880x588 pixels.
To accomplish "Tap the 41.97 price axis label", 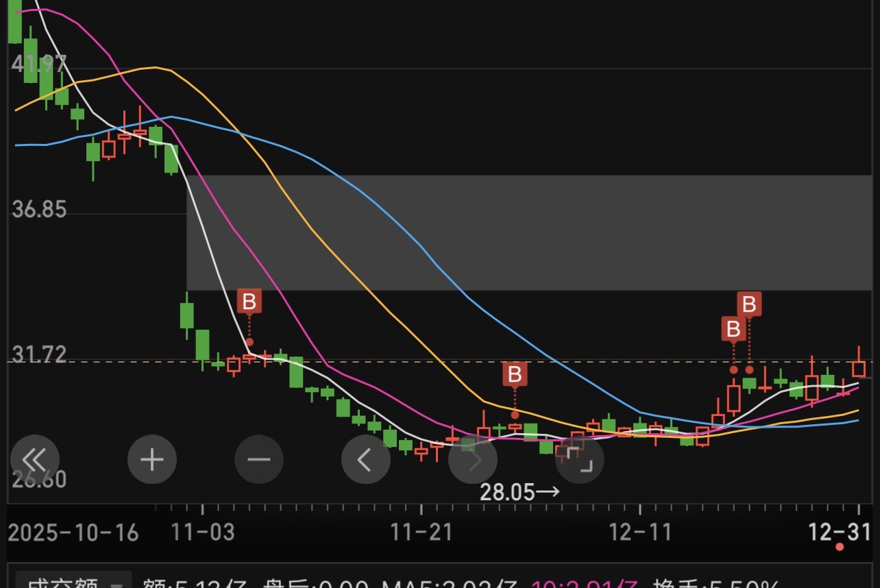I will [39, 64].
